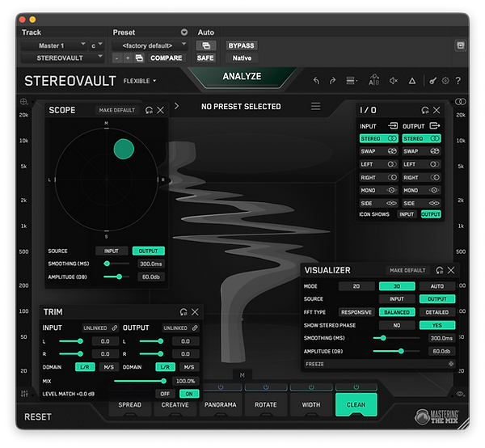
Task: Select Output Mono routing
Action: point(421,190)
